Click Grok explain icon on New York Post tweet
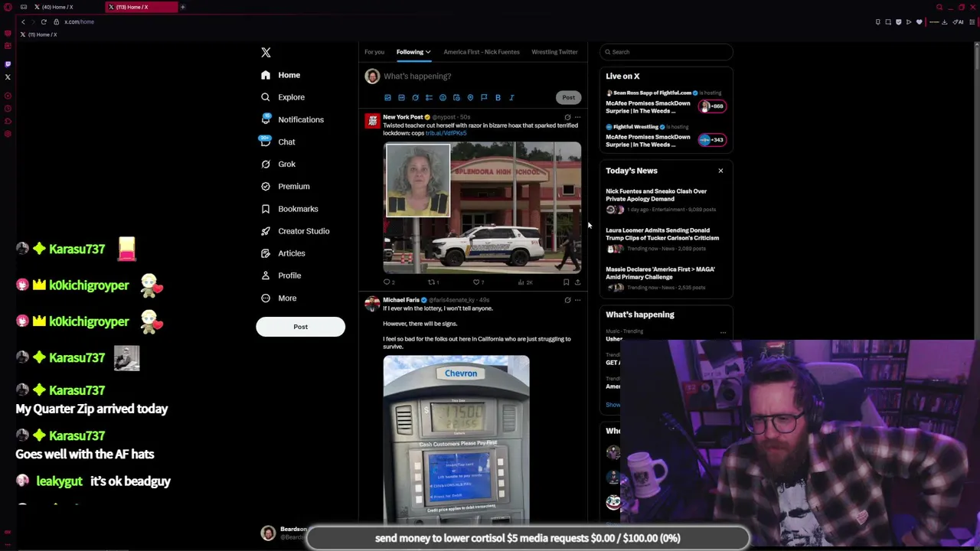Screen dimensions: 980x551 [x=567, y=117]
